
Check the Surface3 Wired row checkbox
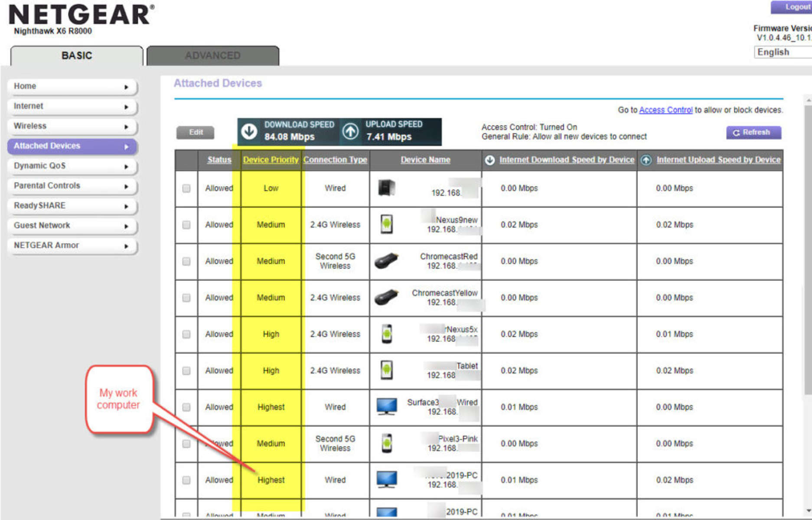coord(186,407)
